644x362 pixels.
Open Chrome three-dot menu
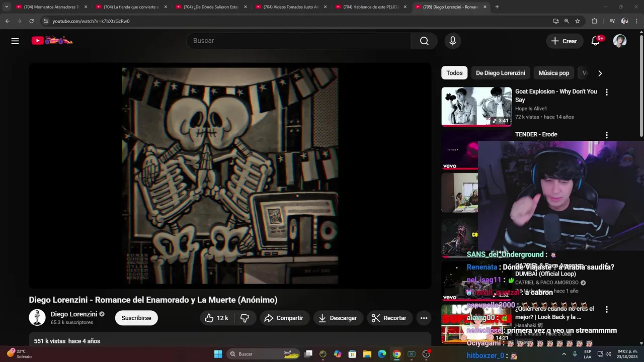click(x=637, y=21)
